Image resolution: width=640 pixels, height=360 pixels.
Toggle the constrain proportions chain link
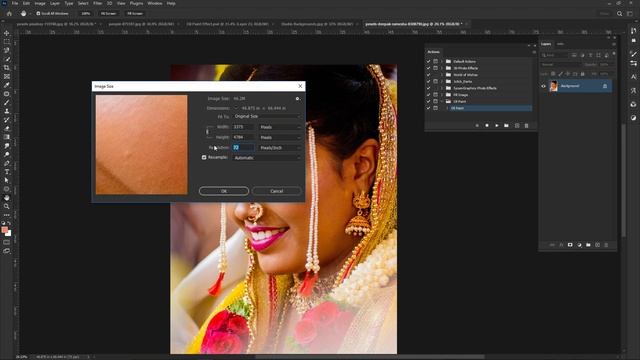click(x=207, y=132)
